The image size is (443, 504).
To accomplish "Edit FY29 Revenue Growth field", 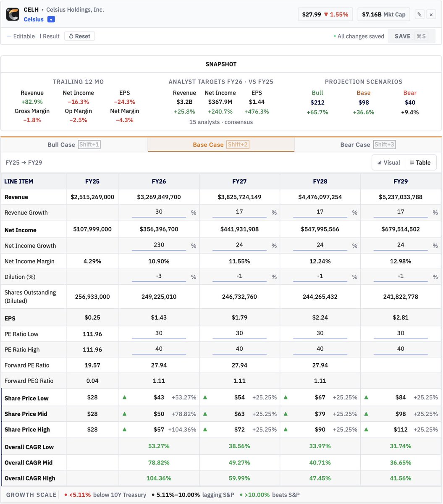I will [401, 212].
